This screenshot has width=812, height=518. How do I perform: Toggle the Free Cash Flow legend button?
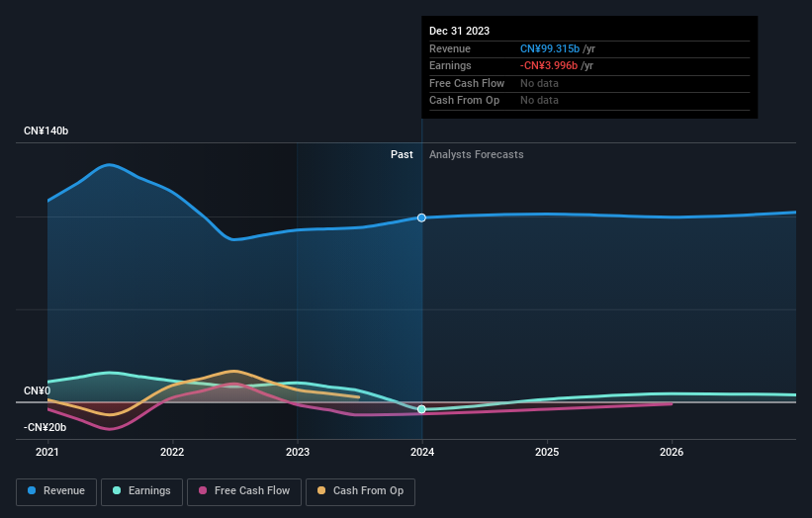[x=244, y=491]
